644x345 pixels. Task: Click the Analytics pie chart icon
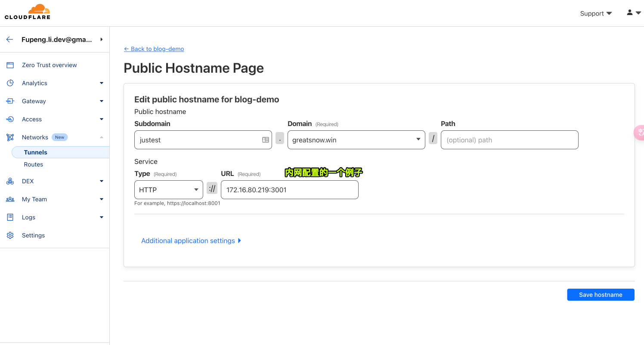click(10, 83)
